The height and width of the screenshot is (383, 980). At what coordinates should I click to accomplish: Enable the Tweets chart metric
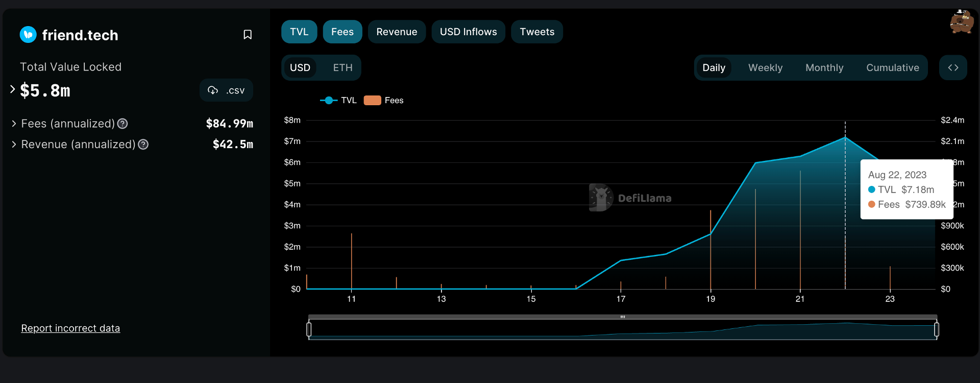click(x=537, y=32)
